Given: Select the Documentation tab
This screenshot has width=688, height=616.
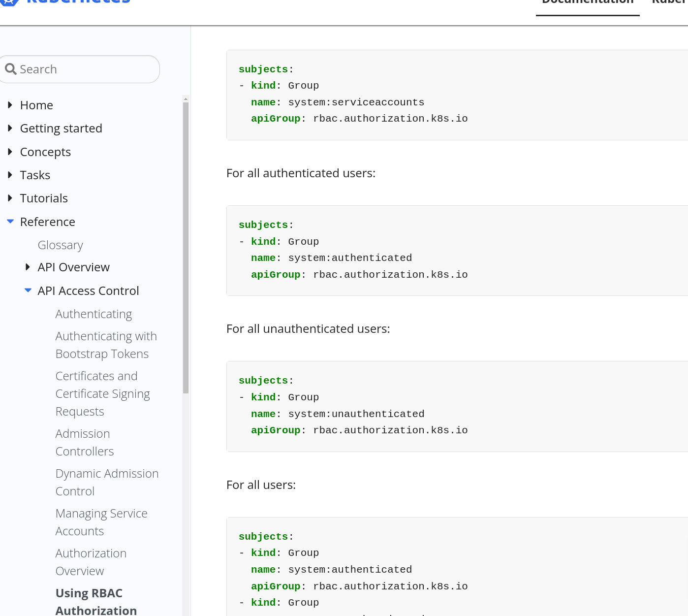Looking at the screenshot, I should (x=587, y=3).
